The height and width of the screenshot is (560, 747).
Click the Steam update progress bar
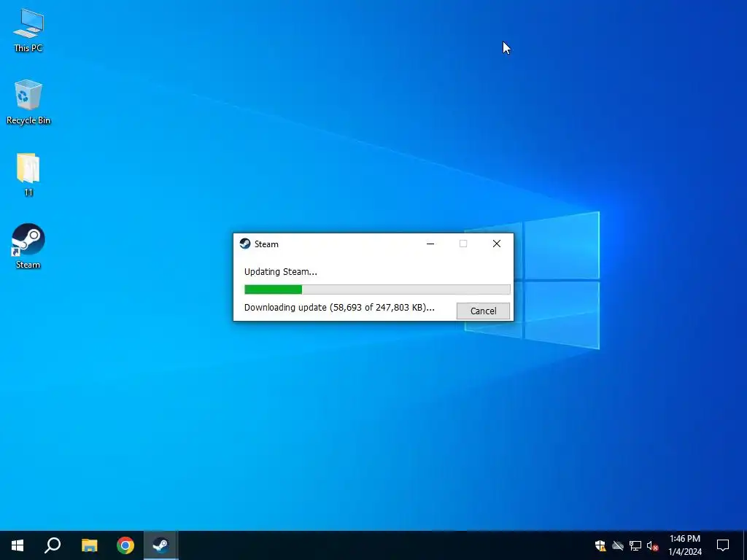[x=377, y=289]
